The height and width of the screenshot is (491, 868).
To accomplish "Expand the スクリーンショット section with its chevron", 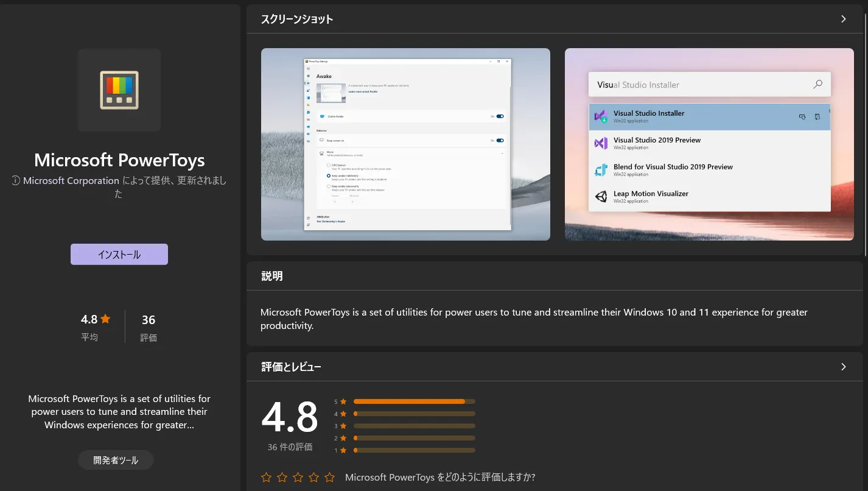I will [844, 19].
